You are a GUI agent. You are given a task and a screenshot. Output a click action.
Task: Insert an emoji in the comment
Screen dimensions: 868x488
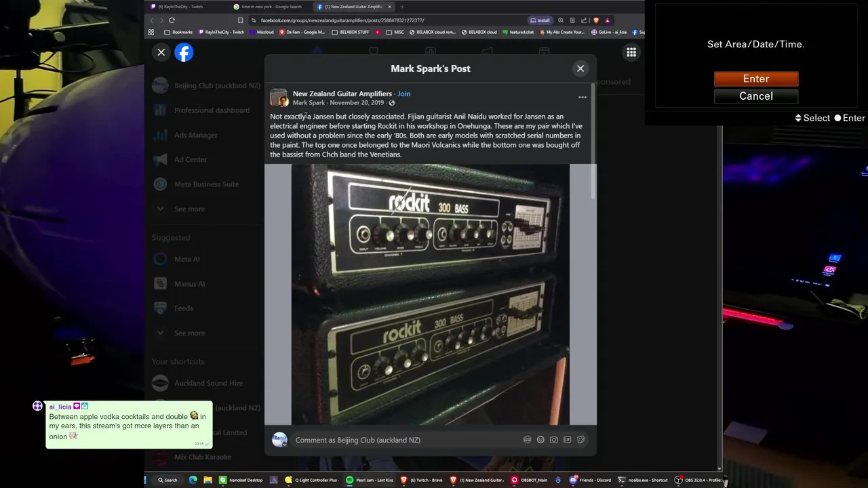(x=540, y=440)
